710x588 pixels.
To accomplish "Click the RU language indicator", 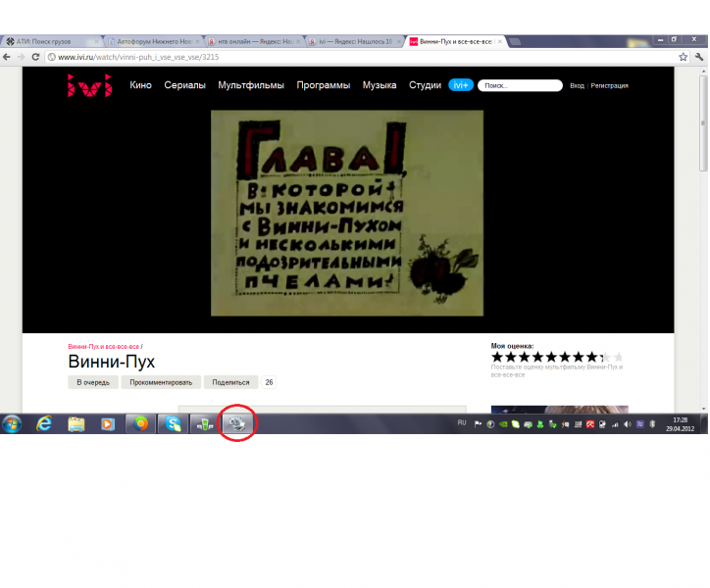I will pyautogui.click(x=462, y=422).
